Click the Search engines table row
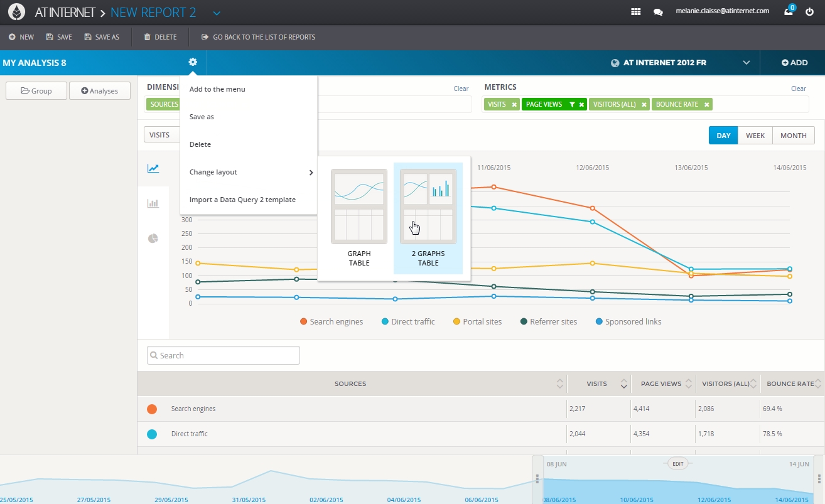 [x=481, y=409]
